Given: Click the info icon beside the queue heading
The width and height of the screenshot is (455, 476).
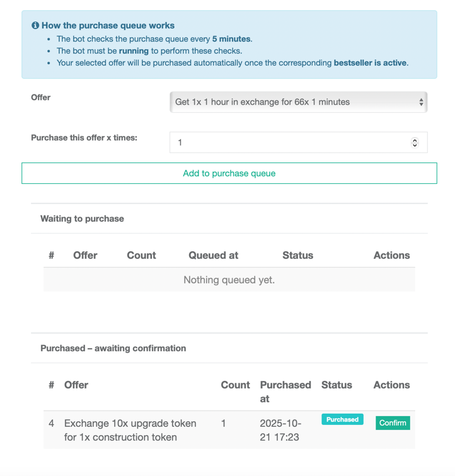Looking at the screenshot, I should [x=35, y=26].
